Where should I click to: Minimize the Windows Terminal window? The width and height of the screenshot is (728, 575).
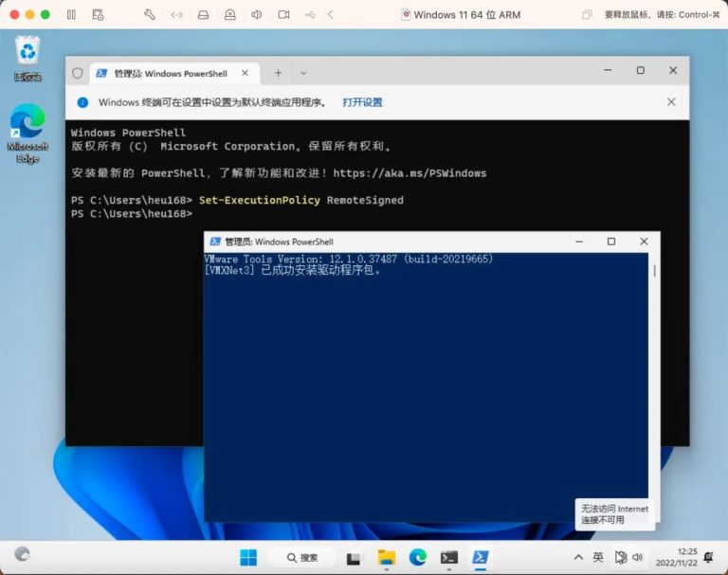pos(608,70)
